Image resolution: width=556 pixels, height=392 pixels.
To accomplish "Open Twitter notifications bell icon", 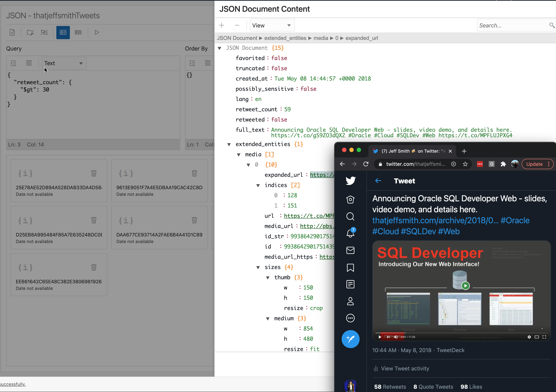I will click(x=350, y=233).
